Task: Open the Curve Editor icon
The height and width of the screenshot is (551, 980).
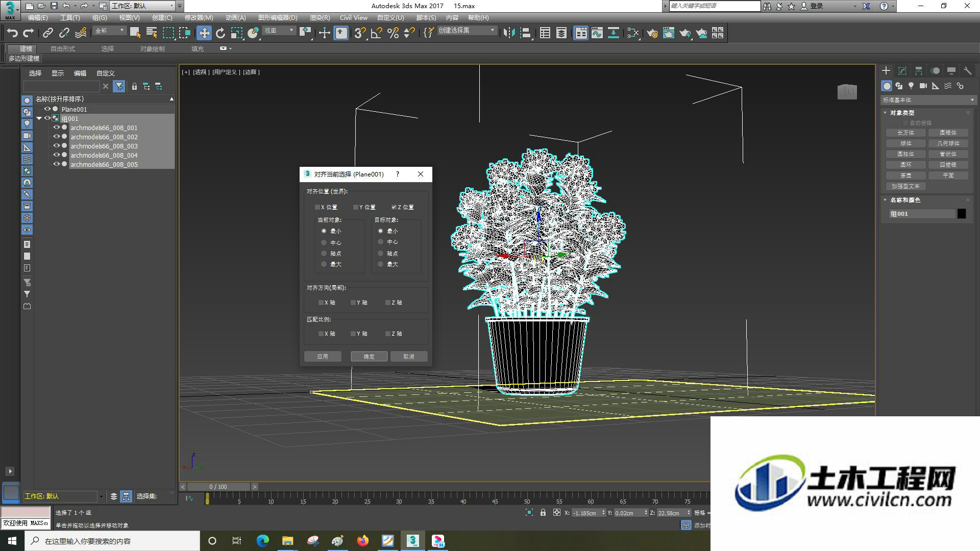Action: click(597, 33)
